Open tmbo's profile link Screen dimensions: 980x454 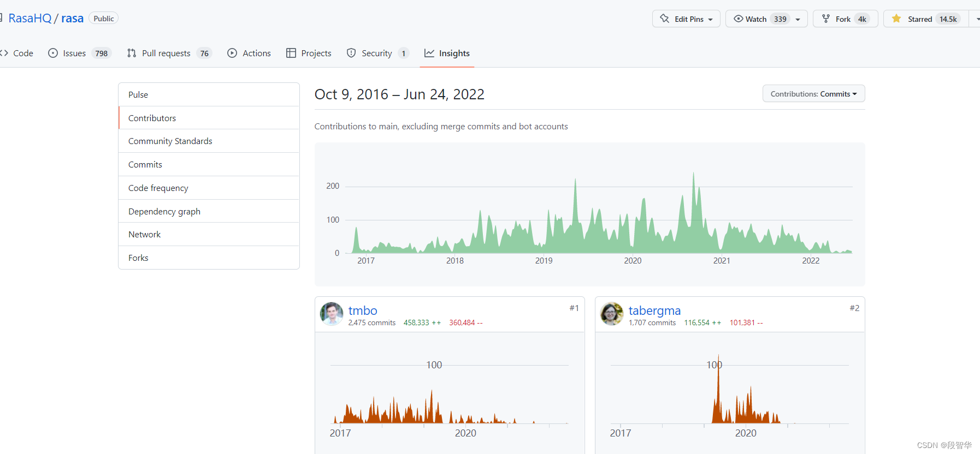click(363, 310)
